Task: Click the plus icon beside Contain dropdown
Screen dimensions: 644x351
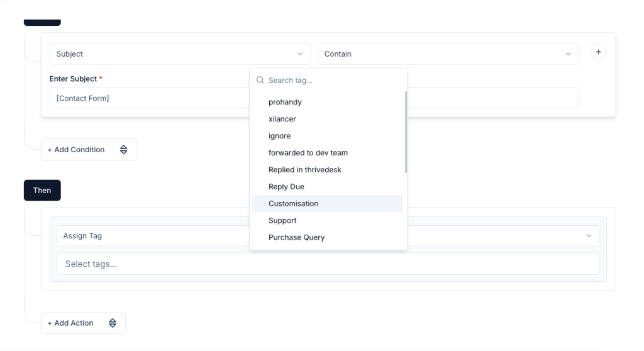Action: [598, 52]
